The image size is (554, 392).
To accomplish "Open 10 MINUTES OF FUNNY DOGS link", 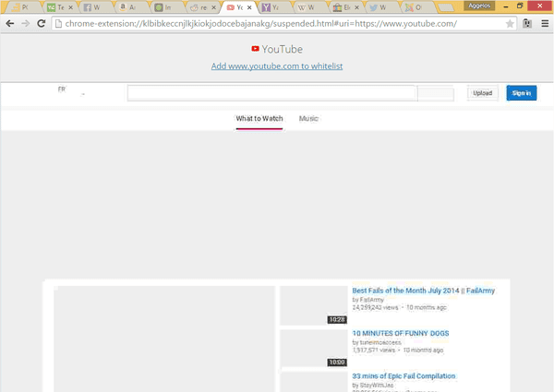I will pos(401,333).
